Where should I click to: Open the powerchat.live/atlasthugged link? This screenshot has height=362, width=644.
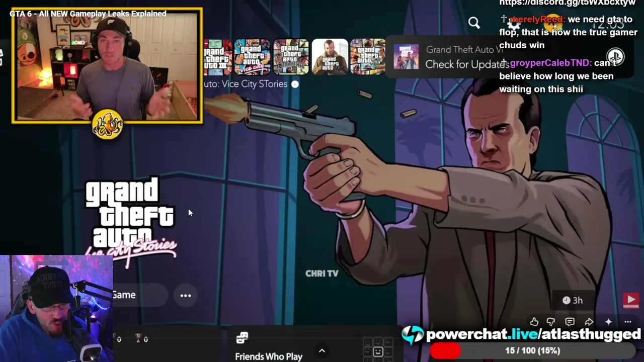point(533,334)
